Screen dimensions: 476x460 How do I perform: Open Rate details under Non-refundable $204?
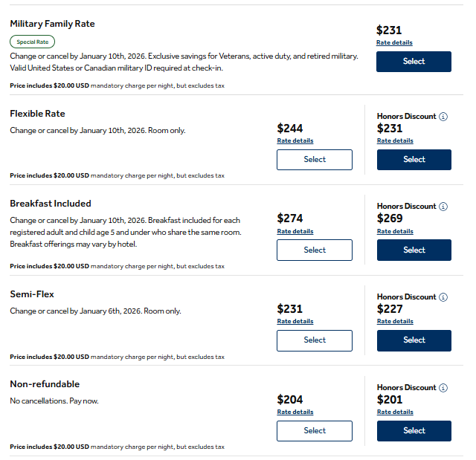tap(295, 412)
